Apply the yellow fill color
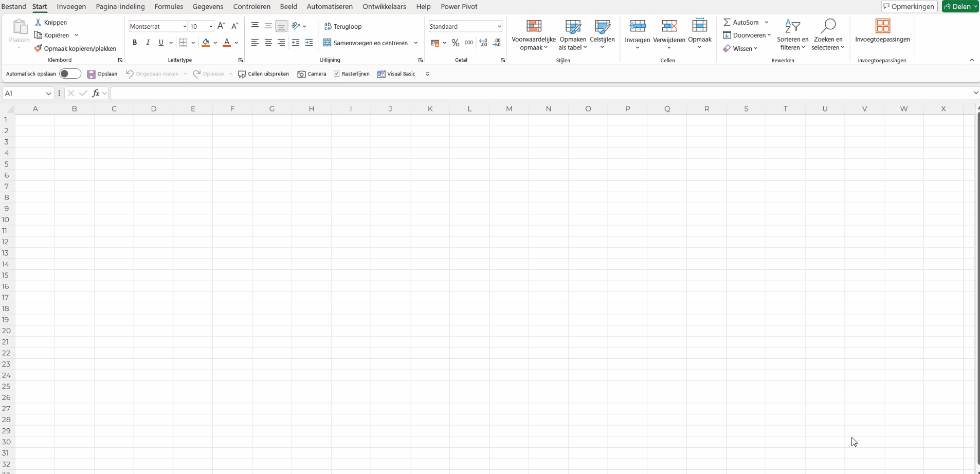Image resolution: width=980 pixels, height=474 pixels. tap(206, 43)
